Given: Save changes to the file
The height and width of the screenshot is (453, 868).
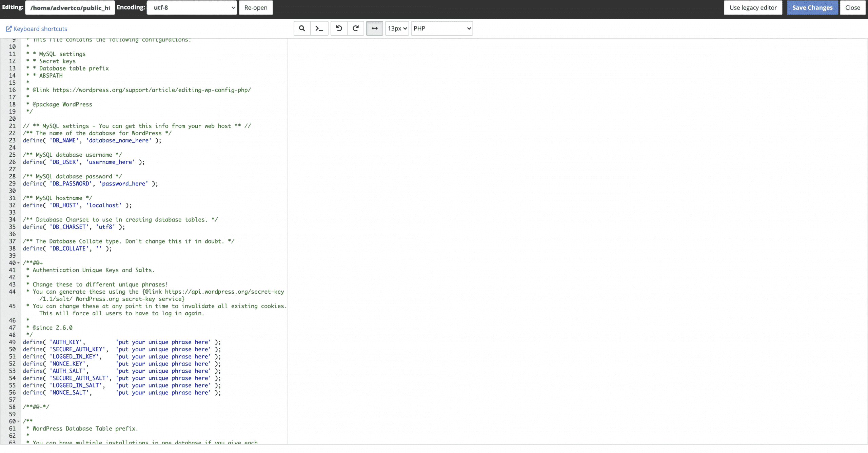Looking at the screenshot, I should click(812, 7).
